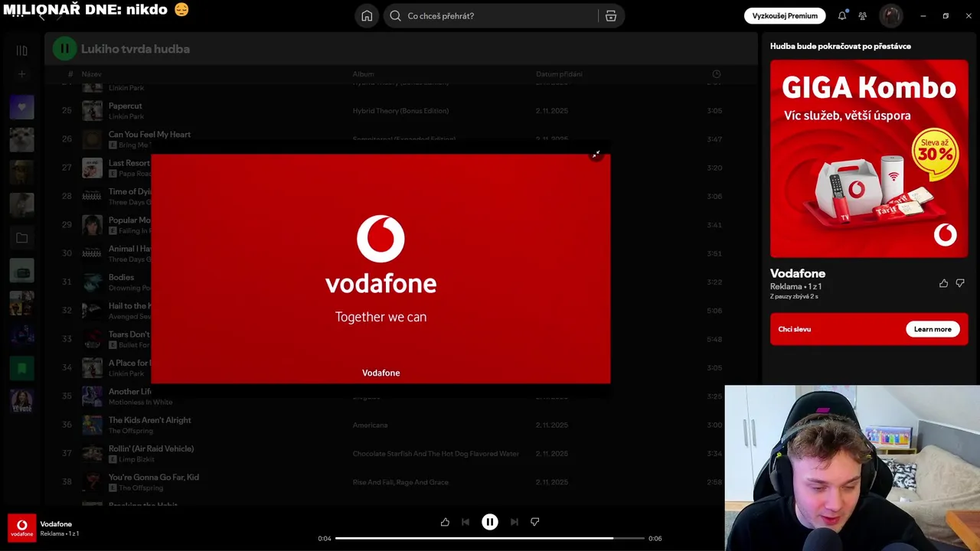This screenshot has width=980, height=551.
Task: Open friend activity icon
Action: point(863,16)
